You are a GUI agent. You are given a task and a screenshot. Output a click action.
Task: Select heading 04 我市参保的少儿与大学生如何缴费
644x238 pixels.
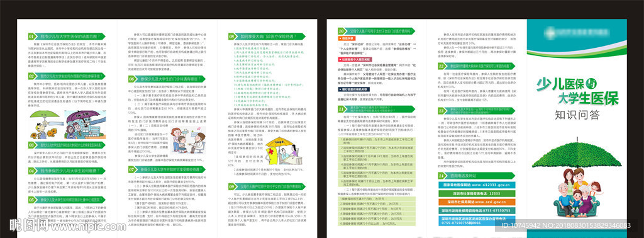click(67, 171)
